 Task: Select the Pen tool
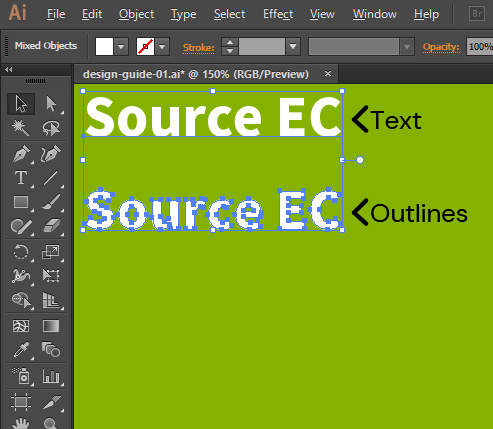(21, 154)
